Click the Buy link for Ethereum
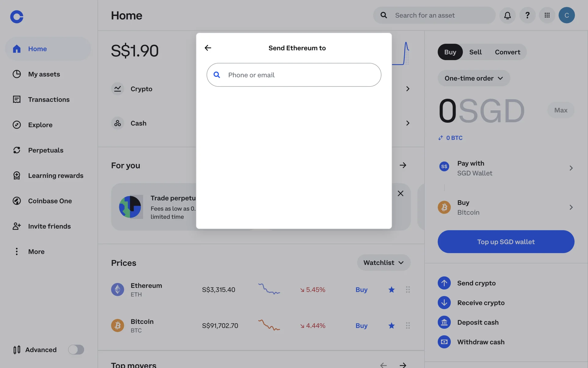 point(361,290)
